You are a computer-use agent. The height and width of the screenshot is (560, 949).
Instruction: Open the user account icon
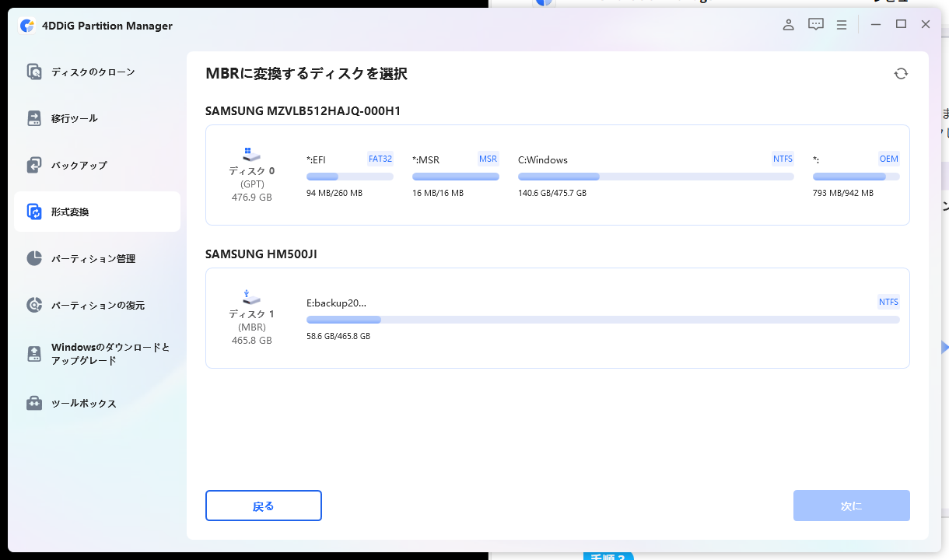tap(789, 25)
